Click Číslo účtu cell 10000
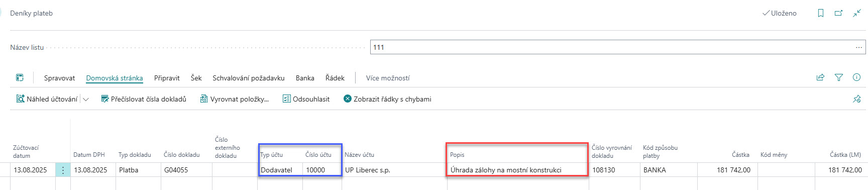The width and height of the screenshot is (868, 190). pos(322,170)
